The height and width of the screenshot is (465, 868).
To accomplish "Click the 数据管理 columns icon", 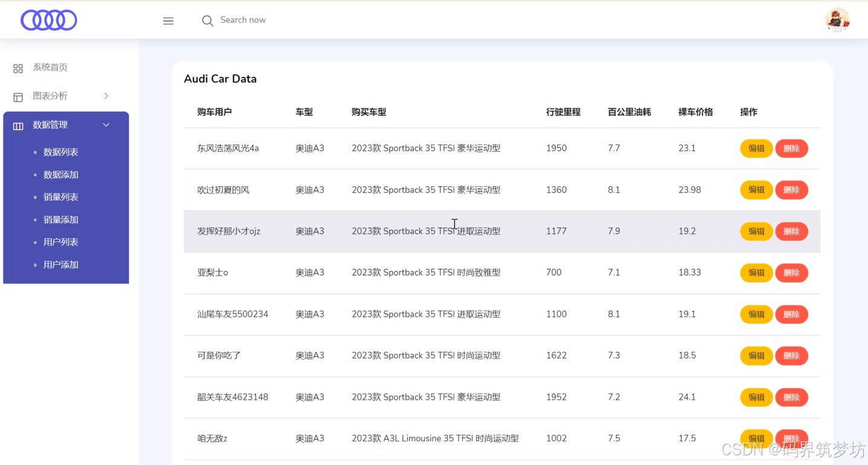I will 18,126.
